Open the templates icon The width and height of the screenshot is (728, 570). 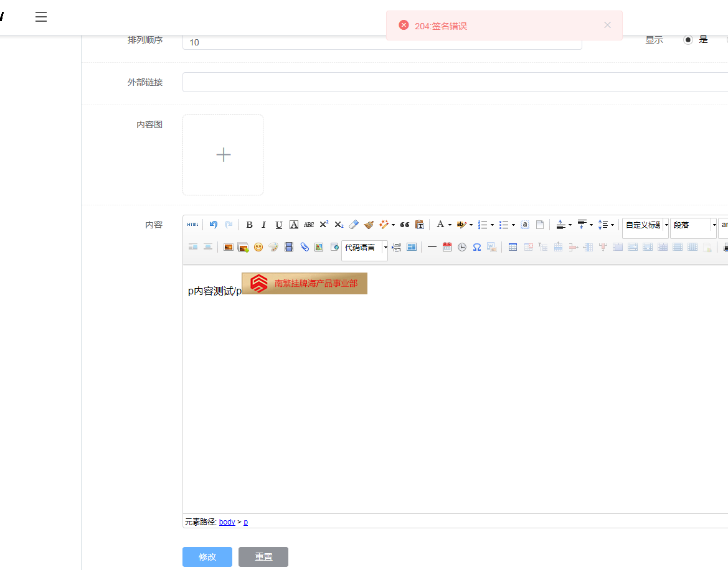coord(412,247)
